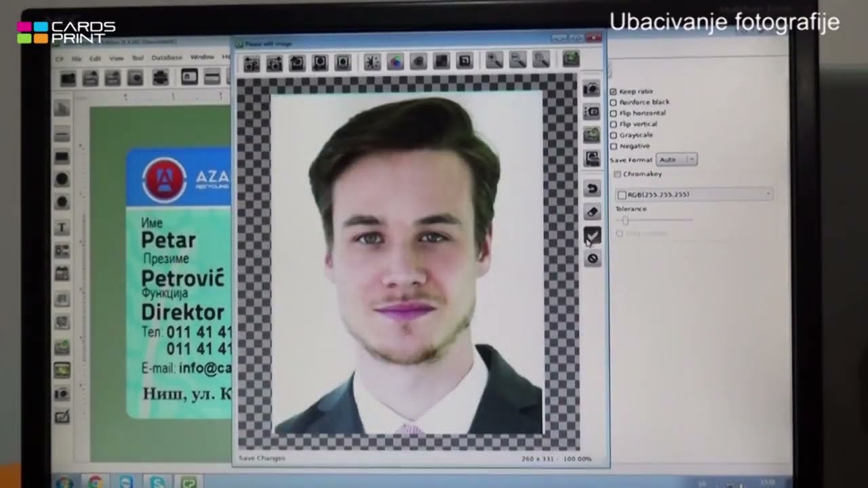Click the second camera icon in image editor toolbar

[x=275, y=63]
